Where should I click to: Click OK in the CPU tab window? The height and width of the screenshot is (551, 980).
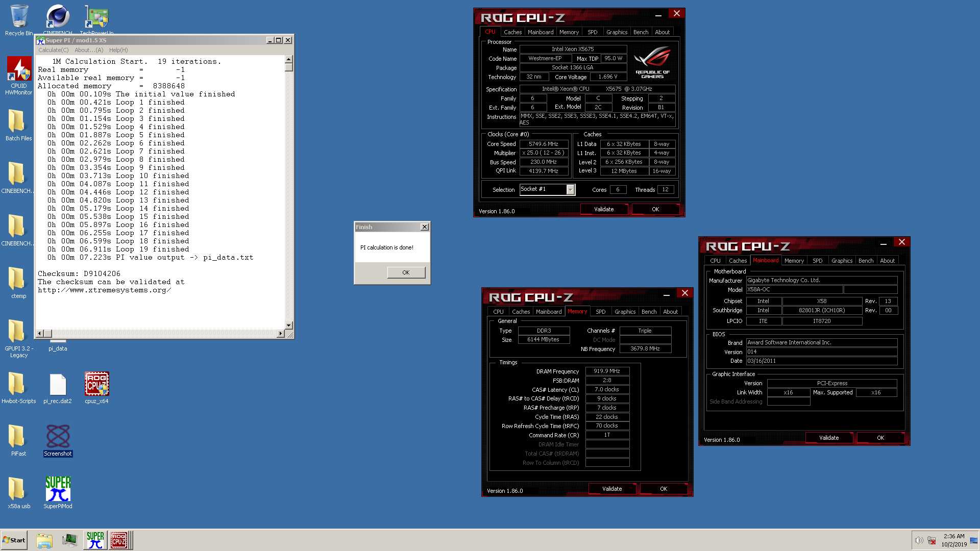coord(655,209)
